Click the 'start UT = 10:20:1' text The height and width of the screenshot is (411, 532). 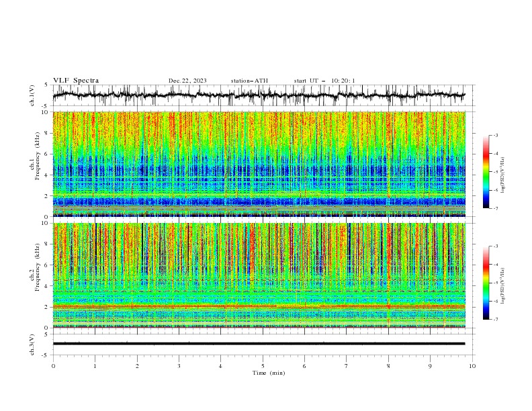pyautogui.click(x=324, y=81)
